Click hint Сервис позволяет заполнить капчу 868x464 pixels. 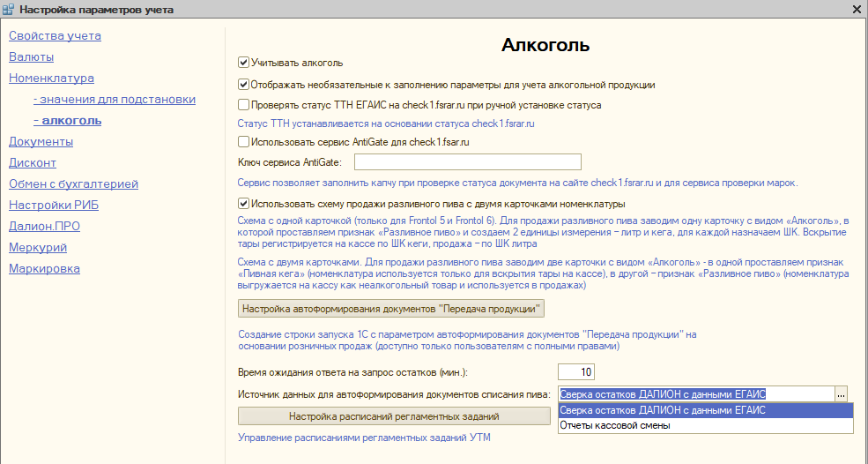[517, 183]
